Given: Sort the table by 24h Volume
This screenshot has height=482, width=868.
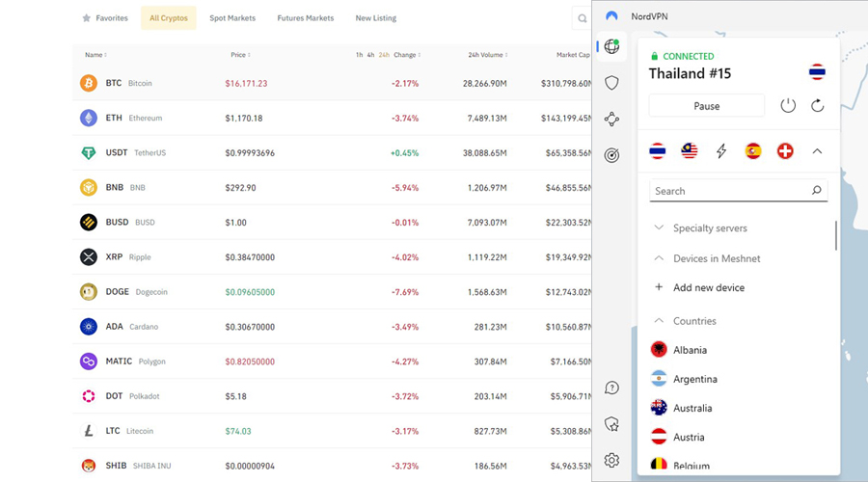Looking at the screenshot, I should tap(488, 55).
